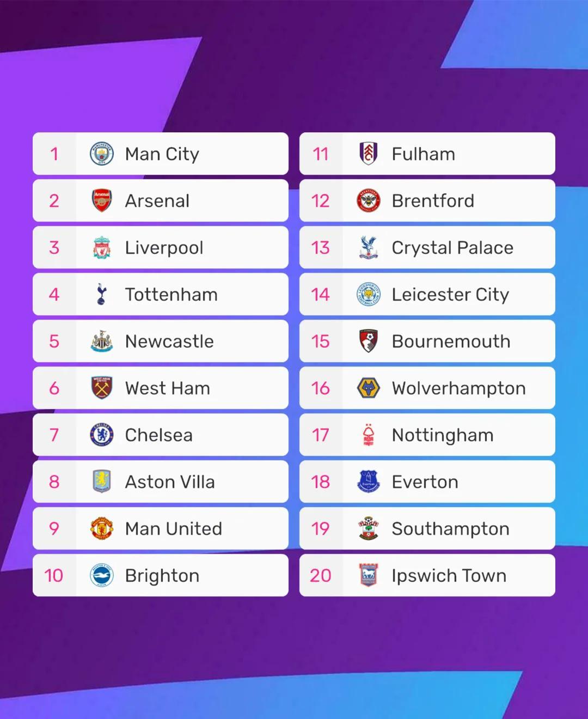
Task: Click the Wolverhampton wolf logo
Action: pyautogui.click(x=369, y=388)
